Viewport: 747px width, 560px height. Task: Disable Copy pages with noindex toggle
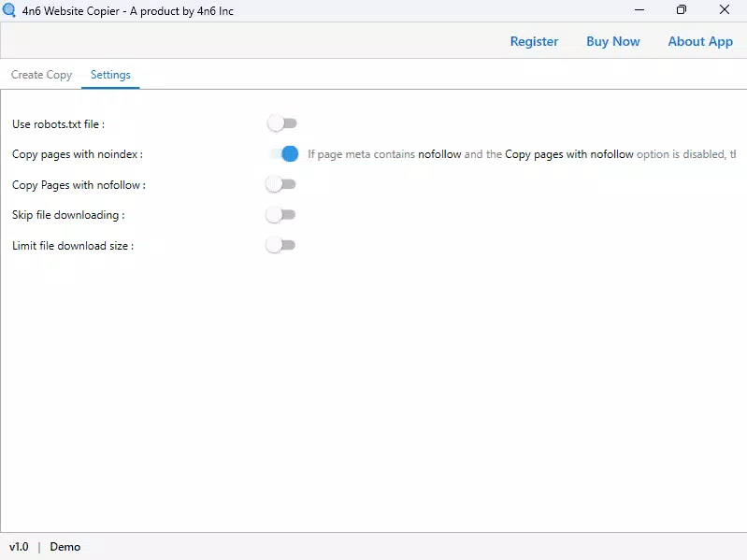point(284,154)
